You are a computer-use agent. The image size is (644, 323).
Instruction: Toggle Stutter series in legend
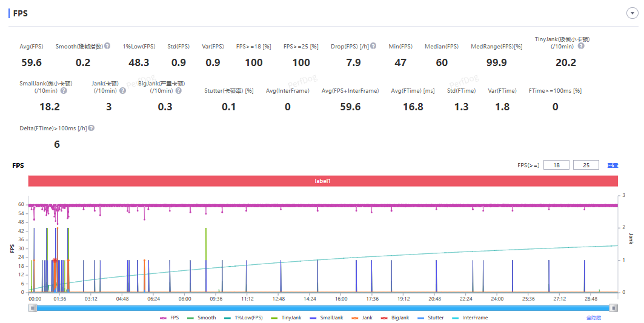[x=430, y=318]
